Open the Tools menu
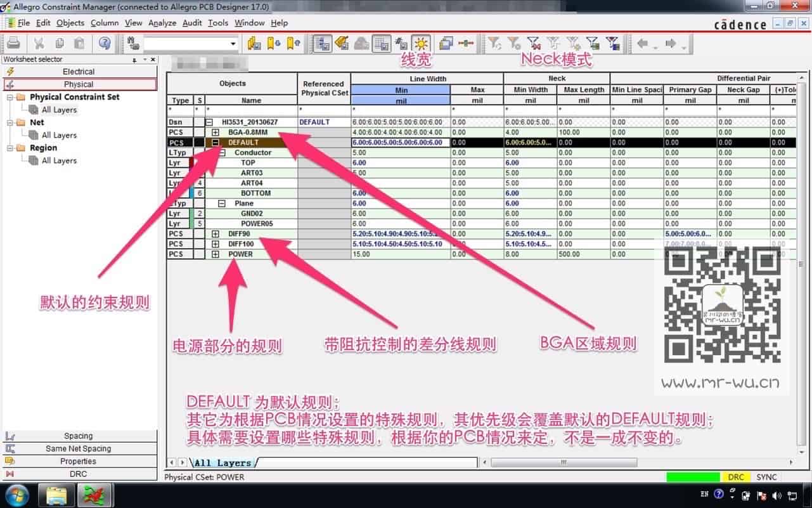812x508 pixels. (x=218, y=23)
